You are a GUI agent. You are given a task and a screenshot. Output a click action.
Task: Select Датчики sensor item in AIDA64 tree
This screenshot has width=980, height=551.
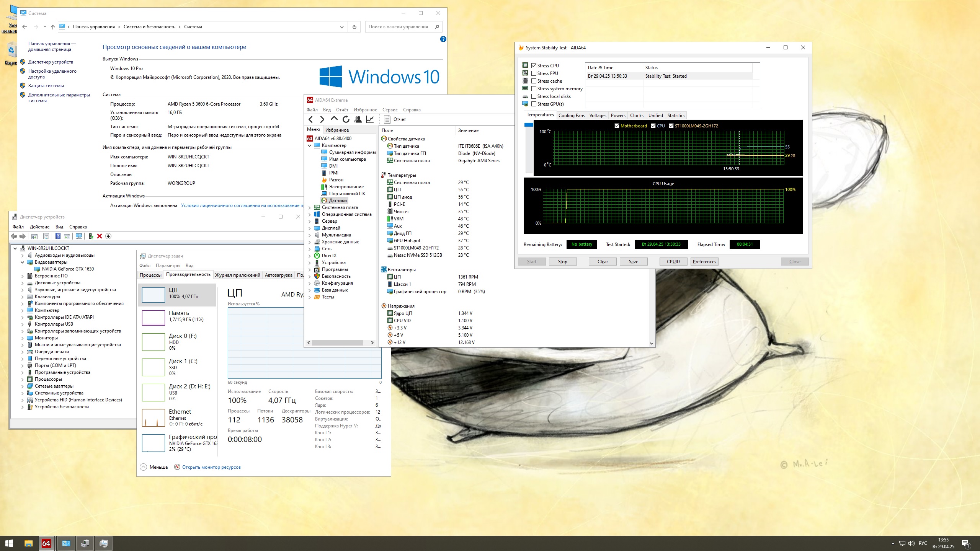(338, 201)
